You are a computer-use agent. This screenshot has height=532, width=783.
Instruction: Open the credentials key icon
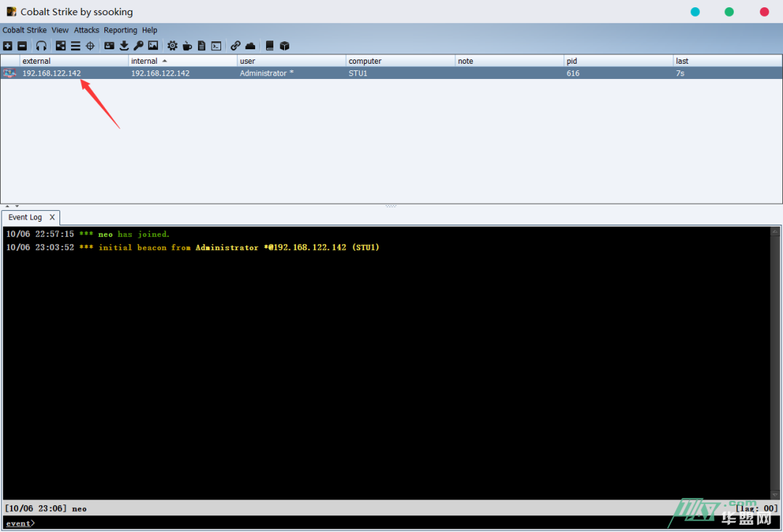(138, 46)
